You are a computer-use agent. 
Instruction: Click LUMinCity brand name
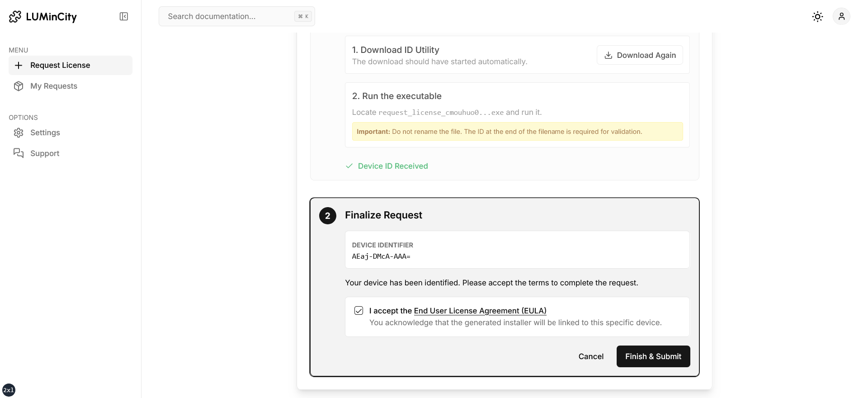pos(52,17)
